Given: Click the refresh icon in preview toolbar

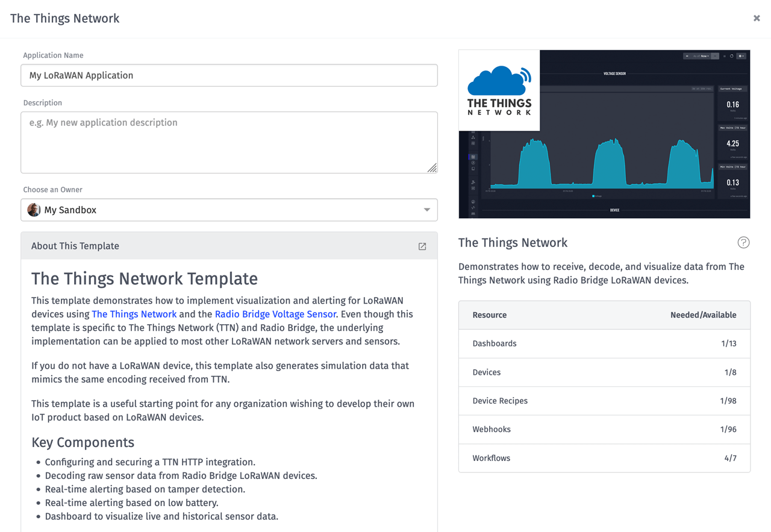Looking at the screenshot, I should (x=732, y=56).
